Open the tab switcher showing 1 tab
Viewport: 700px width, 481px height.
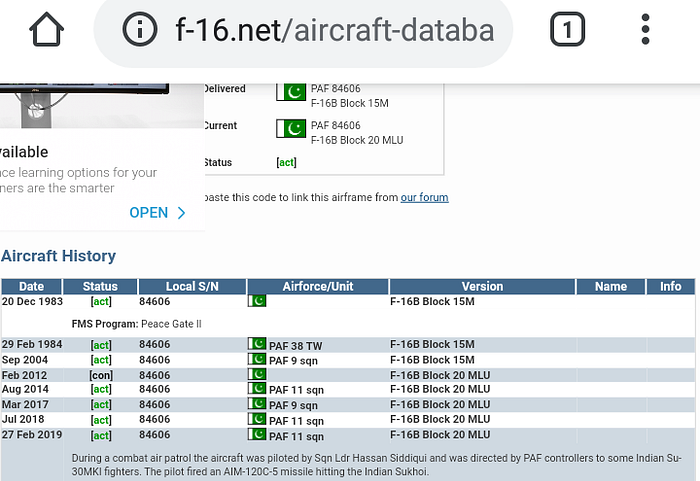coord(567,29)
